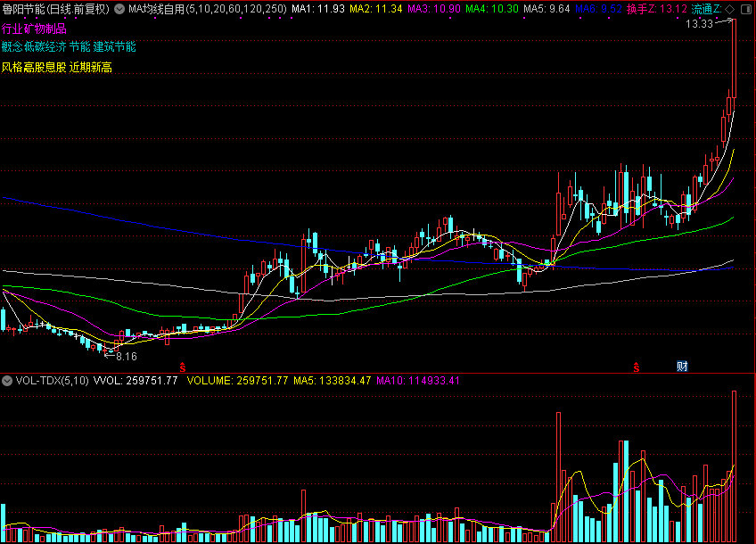
Task: Click the stock title 鲁阳节能(日线.前复权)
Action: (56, 9)
